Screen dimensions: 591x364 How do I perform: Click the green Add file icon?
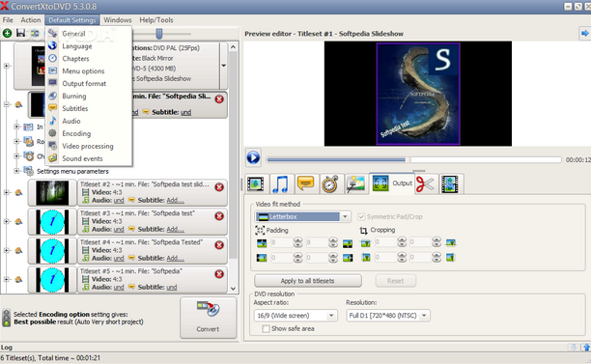tap(7, 33)
